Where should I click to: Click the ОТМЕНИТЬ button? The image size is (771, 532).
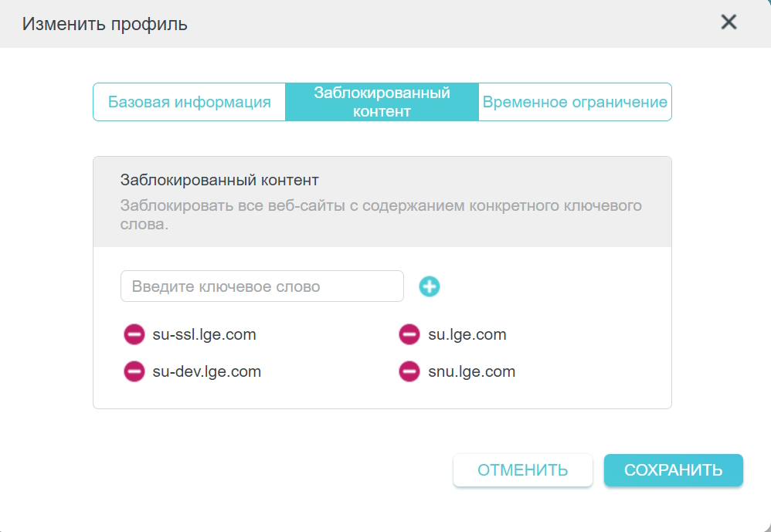[522, 470]
